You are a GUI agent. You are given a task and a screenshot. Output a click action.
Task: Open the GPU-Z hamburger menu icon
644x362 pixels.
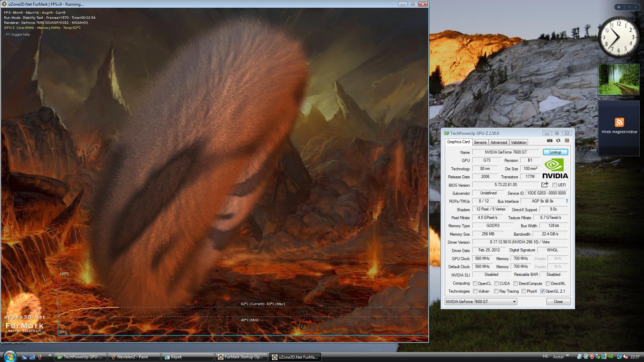tap(567, 141)
